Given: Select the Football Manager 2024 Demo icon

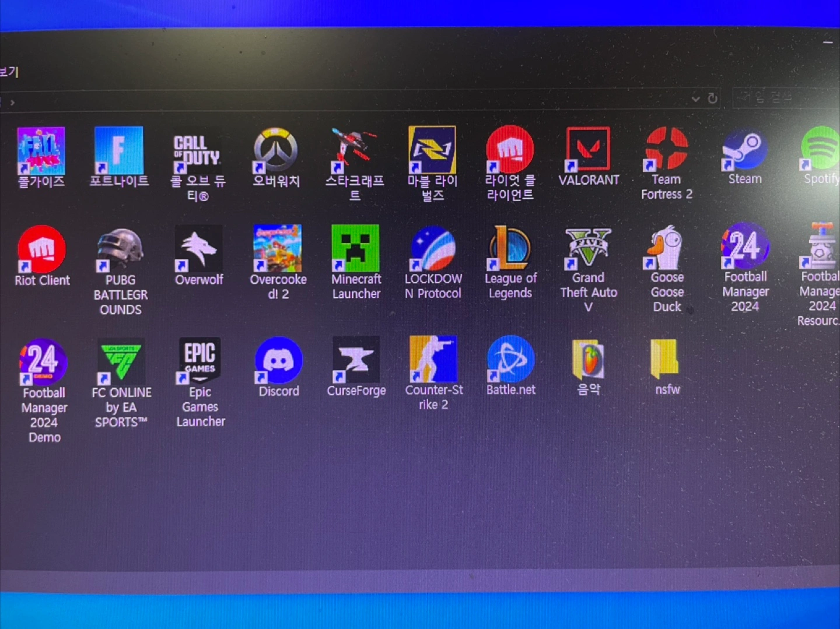Looking at the screenshot, I should pos(43,363).
